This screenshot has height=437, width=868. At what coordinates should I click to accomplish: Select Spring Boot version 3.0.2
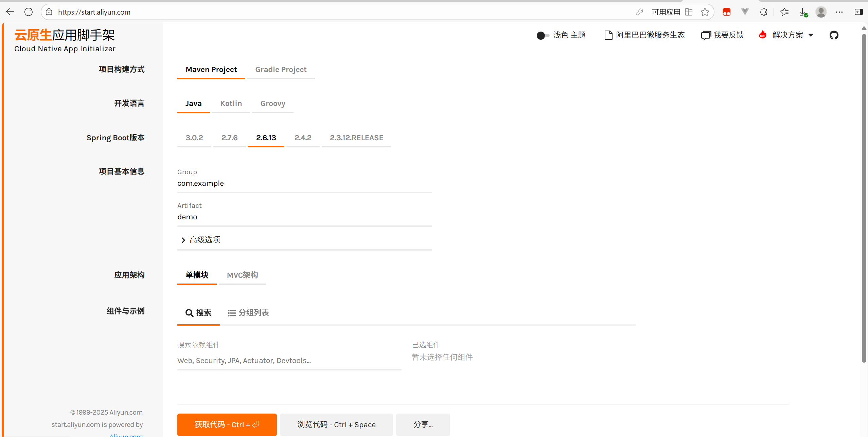(x=194, y=138)
